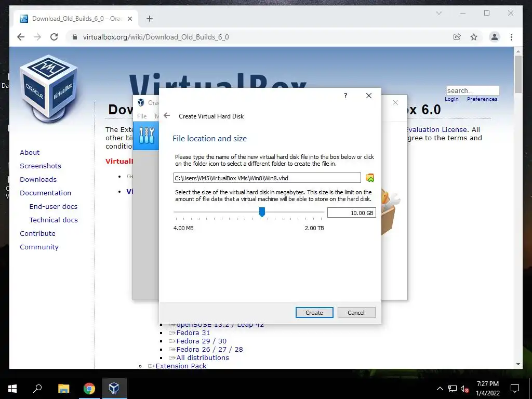Click the Win8.vhd file path field
The height and width of the screenshot is (399, 532).
(267, 178)
